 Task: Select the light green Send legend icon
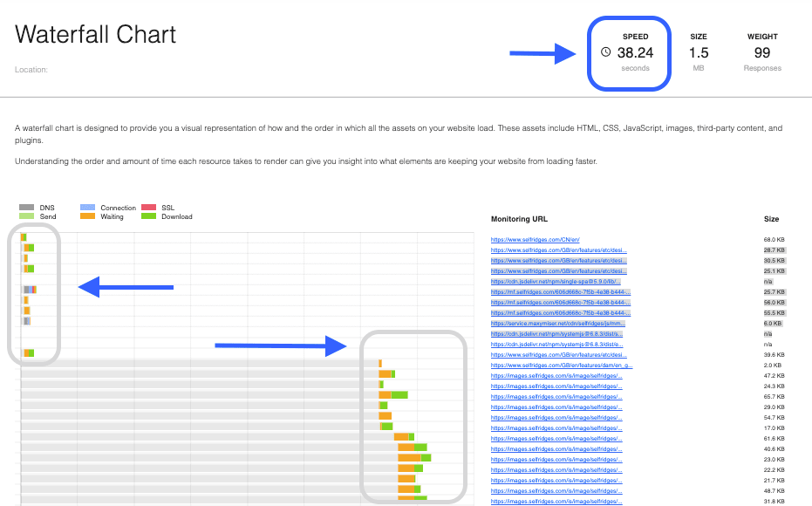click(x=27, y=216)
